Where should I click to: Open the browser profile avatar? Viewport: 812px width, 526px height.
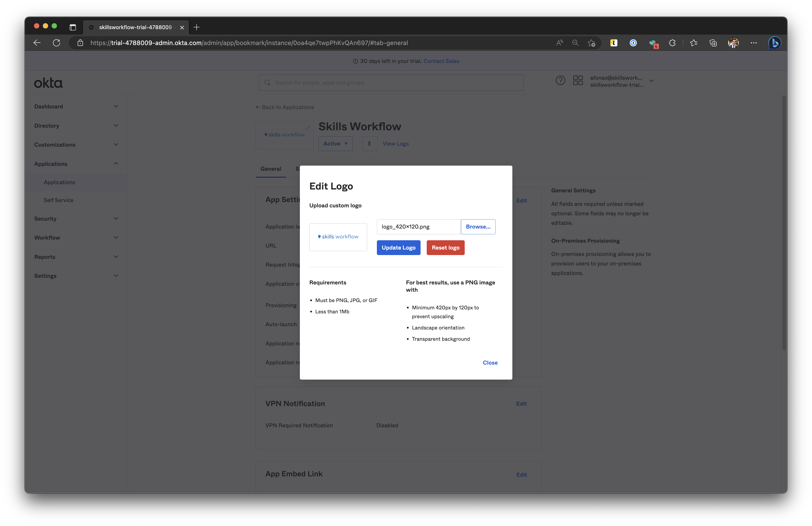point(733,43)
